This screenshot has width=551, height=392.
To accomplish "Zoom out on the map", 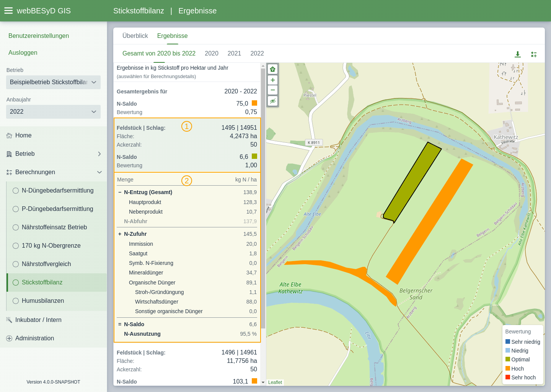I will pos(272,90).
